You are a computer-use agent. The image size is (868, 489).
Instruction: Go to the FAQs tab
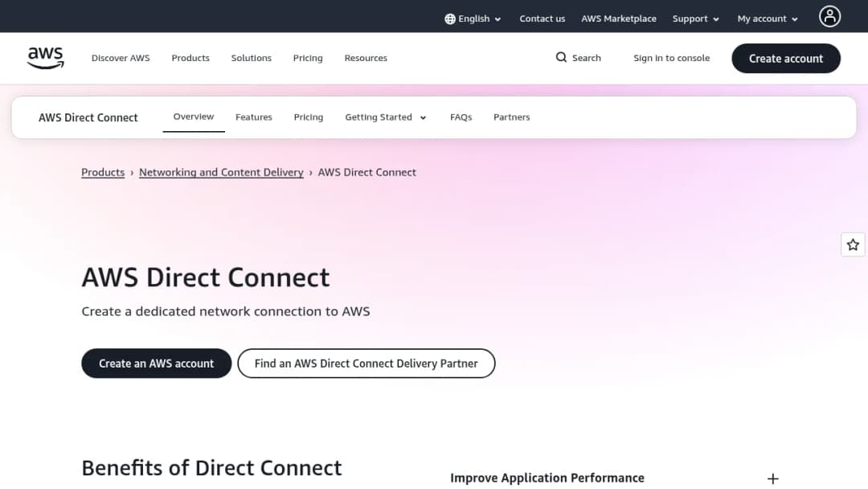click(461, 117)
